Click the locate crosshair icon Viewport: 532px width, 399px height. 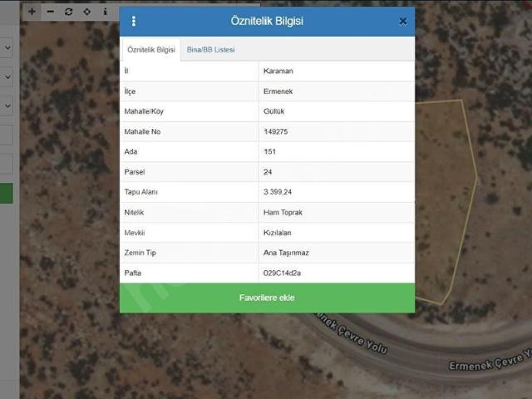tap(86, 12)
